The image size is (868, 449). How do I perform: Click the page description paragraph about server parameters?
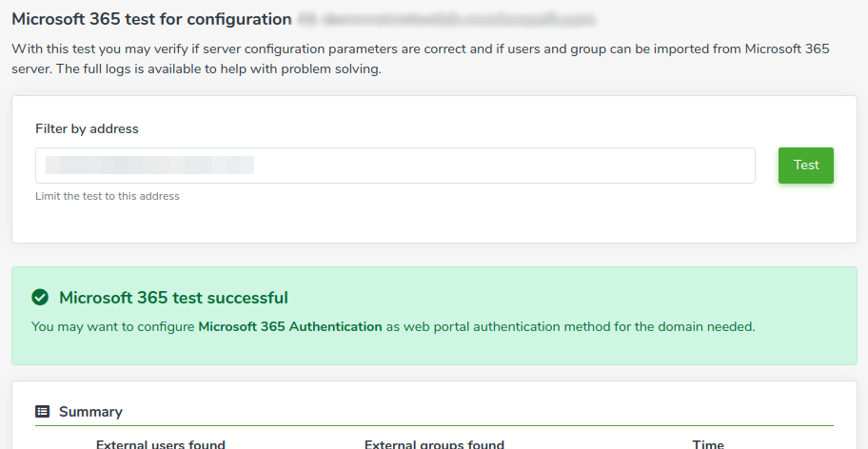[x=421, y=59]
